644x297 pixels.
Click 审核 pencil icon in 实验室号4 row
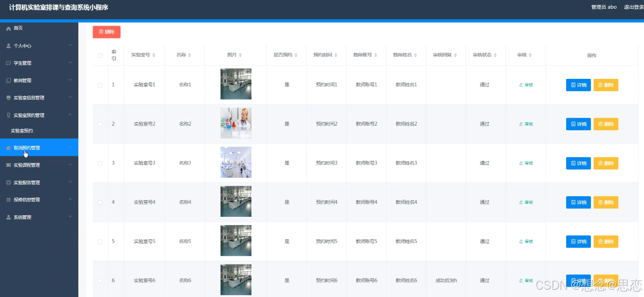coord(521,202)
